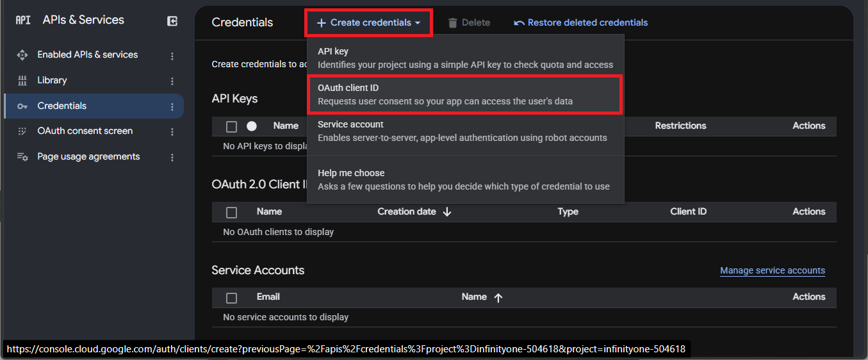Toggle the Create credentials dropdown

pos(368,22)
